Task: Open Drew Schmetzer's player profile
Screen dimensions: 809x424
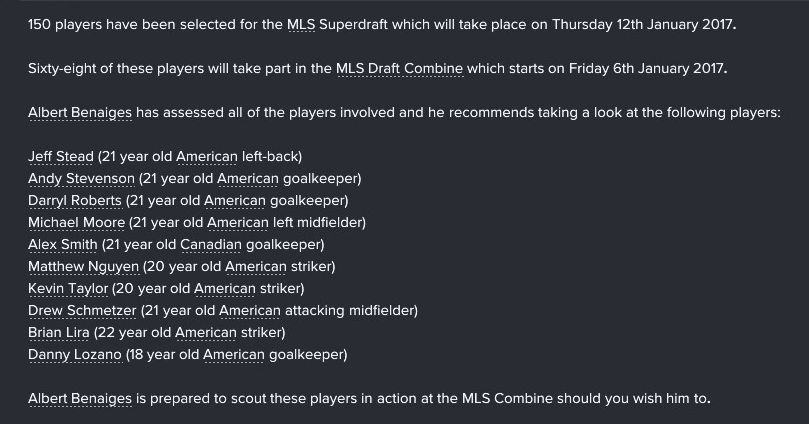Action: [82, 311]
